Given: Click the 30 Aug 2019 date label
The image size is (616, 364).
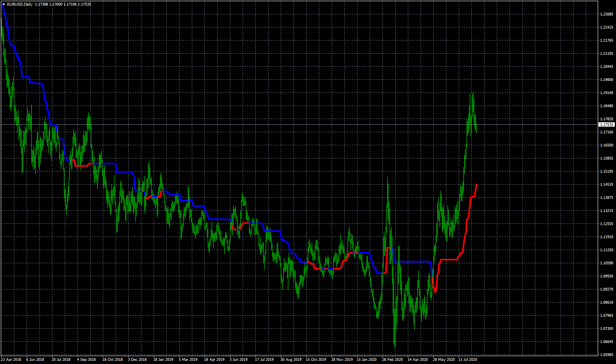Looking at the screenshot, I should (x=291, y=360).
